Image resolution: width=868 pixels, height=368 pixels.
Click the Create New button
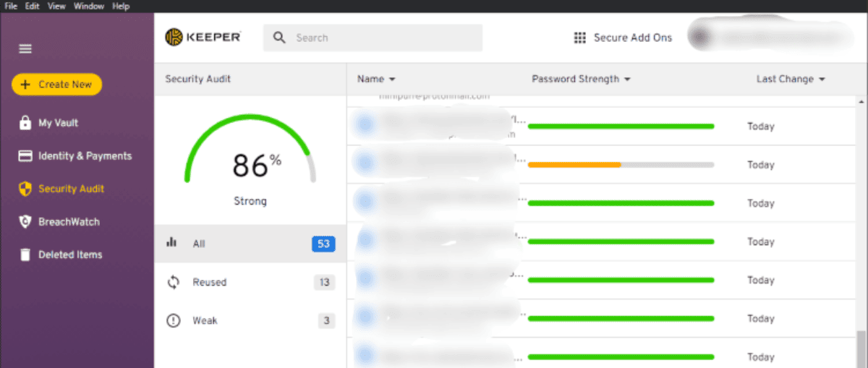point(56,85)
